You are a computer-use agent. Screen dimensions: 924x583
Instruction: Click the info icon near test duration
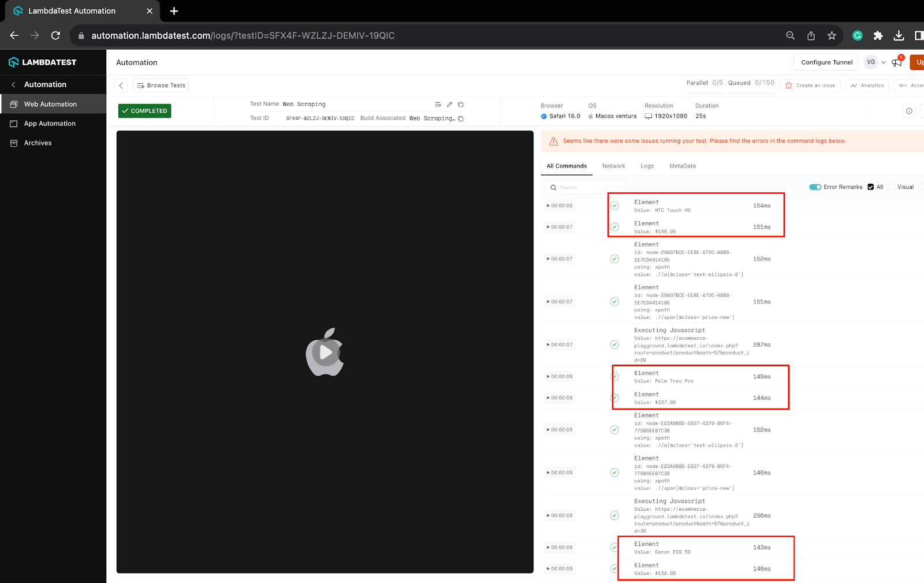point(908,110)
